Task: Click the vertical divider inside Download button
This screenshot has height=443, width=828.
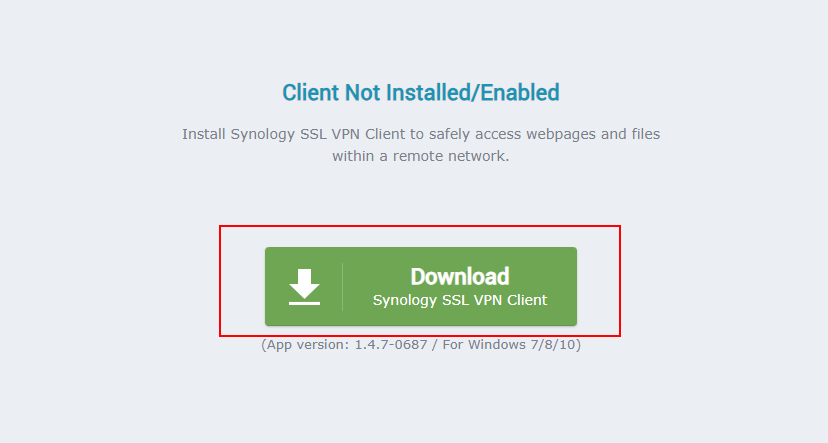Action: tap(342, 287)
